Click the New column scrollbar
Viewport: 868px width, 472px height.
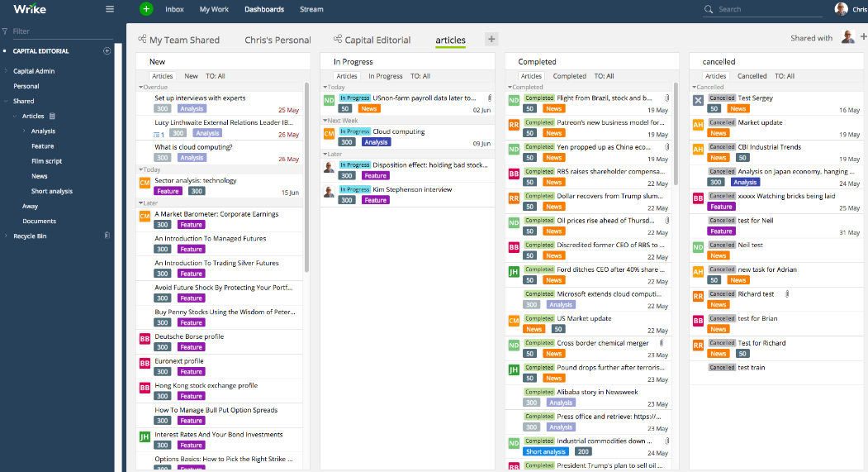tap(306, 177)
